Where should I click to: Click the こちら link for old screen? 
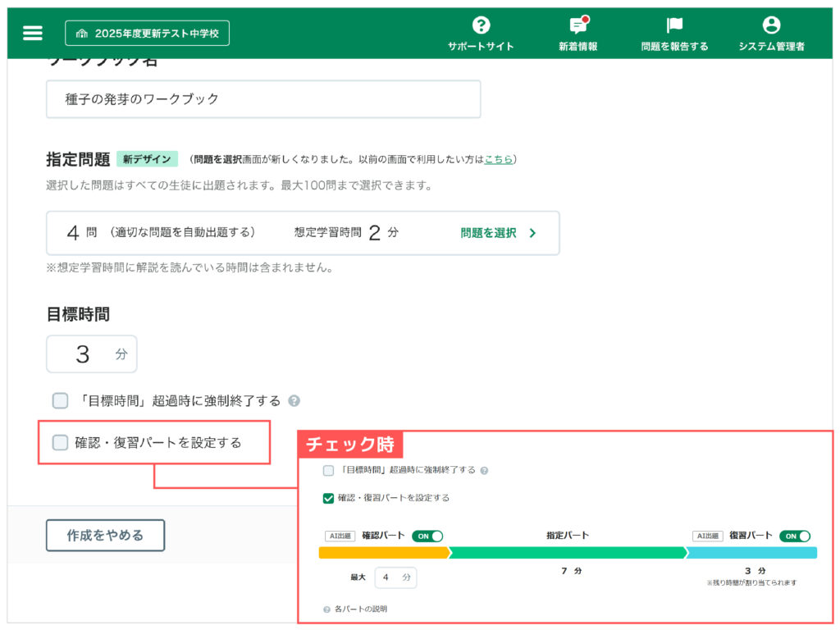498,159
